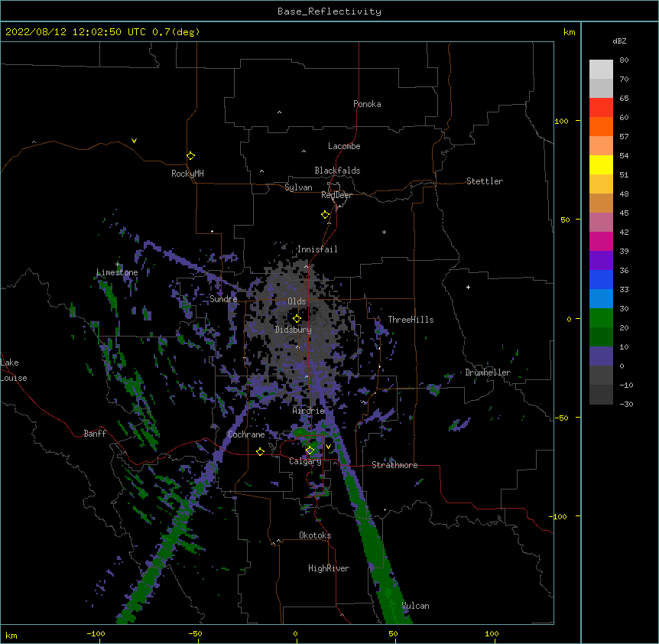Image resolution: width=659 pixels, height=644 pixels.
Task: Click the yellow marker over Calgary
Action: click(x=310, y=450)
